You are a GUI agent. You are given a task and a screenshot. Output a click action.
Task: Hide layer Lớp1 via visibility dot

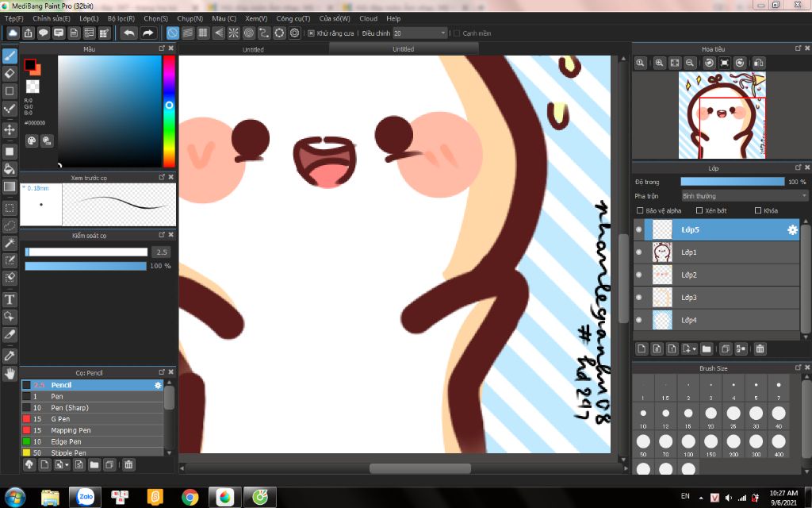pyautogui.click(x=639, y=252)
